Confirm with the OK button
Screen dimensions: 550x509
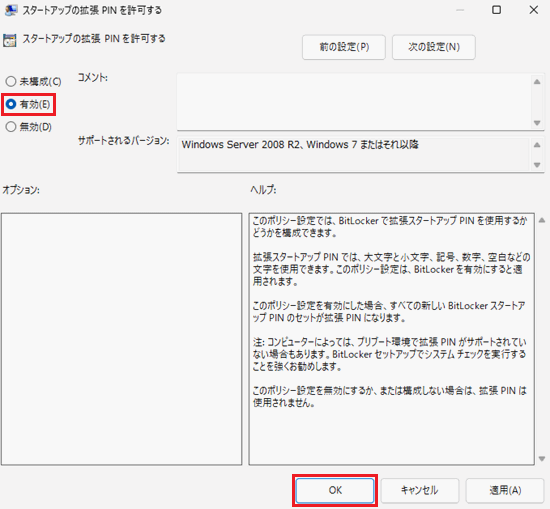pos(335,490)
